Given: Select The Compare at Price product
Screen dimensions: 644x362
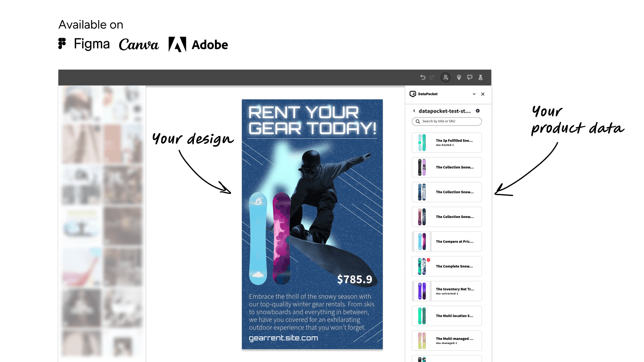Looking at the screenshot, I should click(447, 242).
